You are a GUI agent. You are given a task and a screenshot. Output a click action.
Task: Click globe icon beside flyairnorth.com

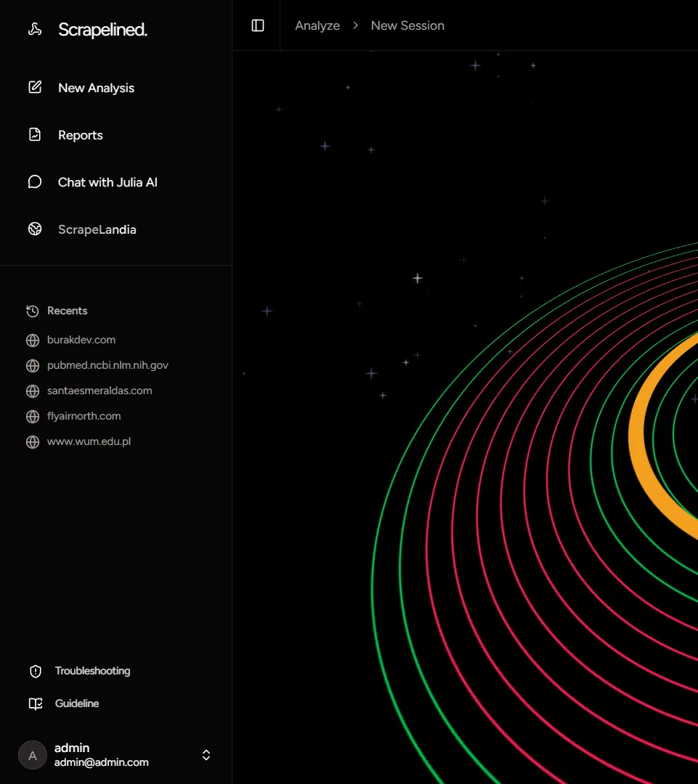coord(33,417)
